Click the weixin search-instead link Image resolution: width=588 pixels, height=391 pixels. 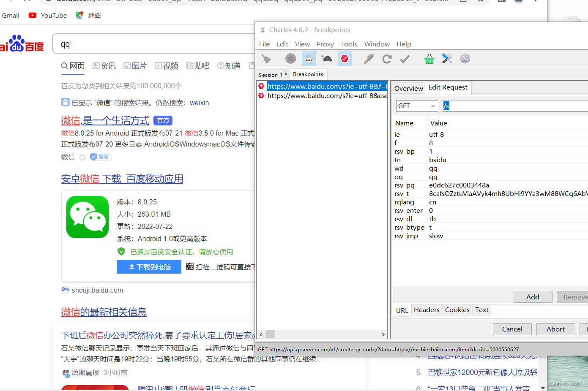click(x=199, y=103)
